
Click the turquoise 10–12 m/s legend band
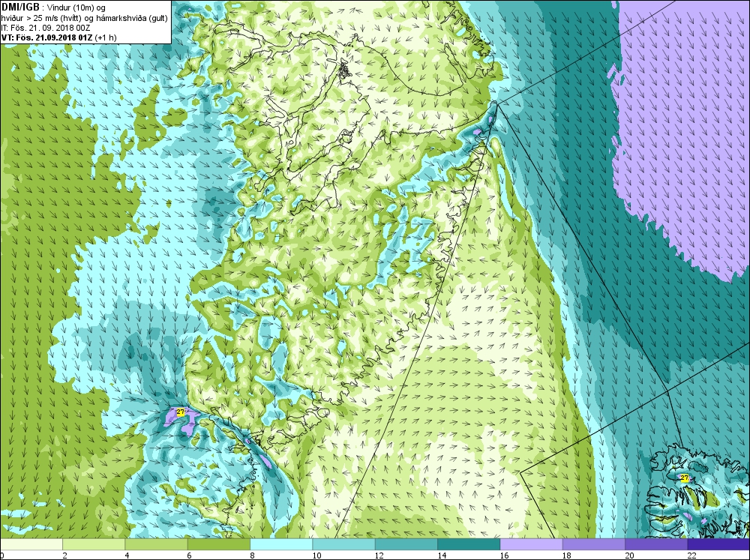coord(344,545)
